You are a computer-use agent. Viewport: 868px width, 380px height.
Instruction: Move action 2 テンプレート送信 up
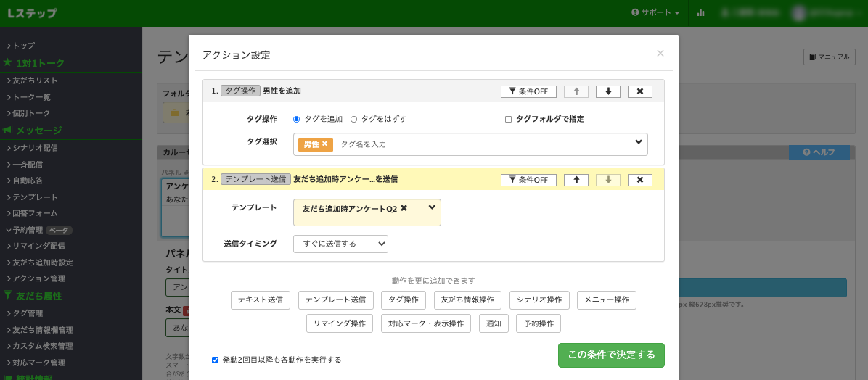tap(576, 180)
